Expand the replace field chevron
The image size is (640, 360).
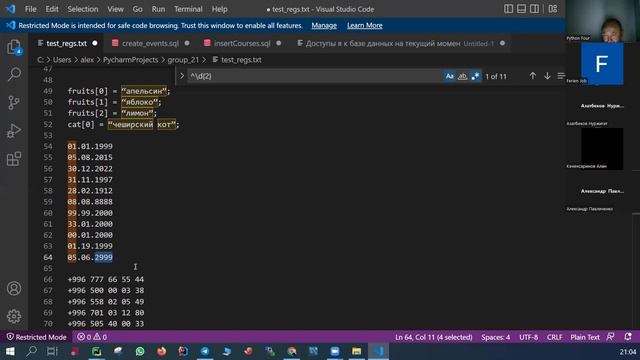click(182, 76)
